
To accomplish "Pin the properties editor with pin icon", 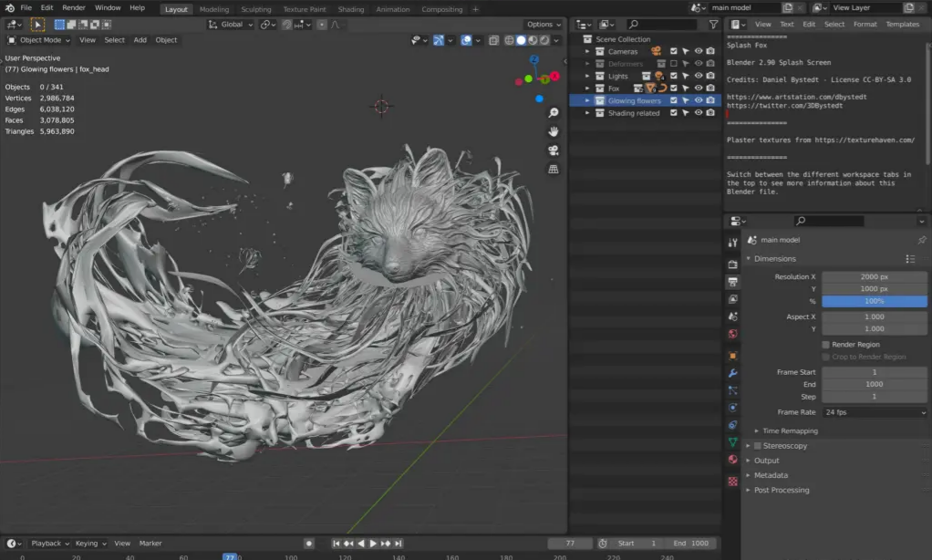I will coord(921,240).
